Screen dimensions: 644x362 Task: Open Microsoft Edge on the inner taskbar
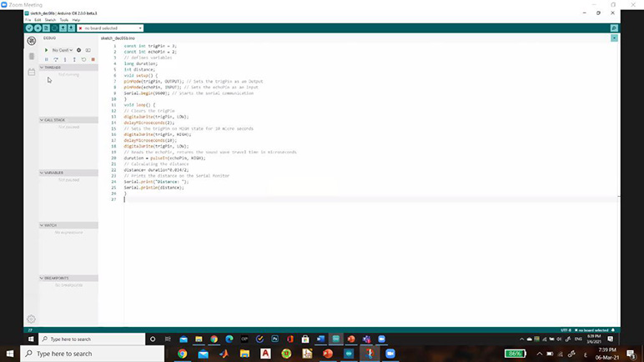[x=229, y=339]
